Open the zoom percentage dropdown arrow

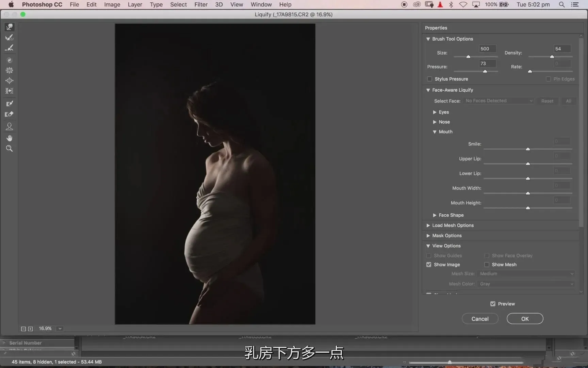tap(60, 329)
